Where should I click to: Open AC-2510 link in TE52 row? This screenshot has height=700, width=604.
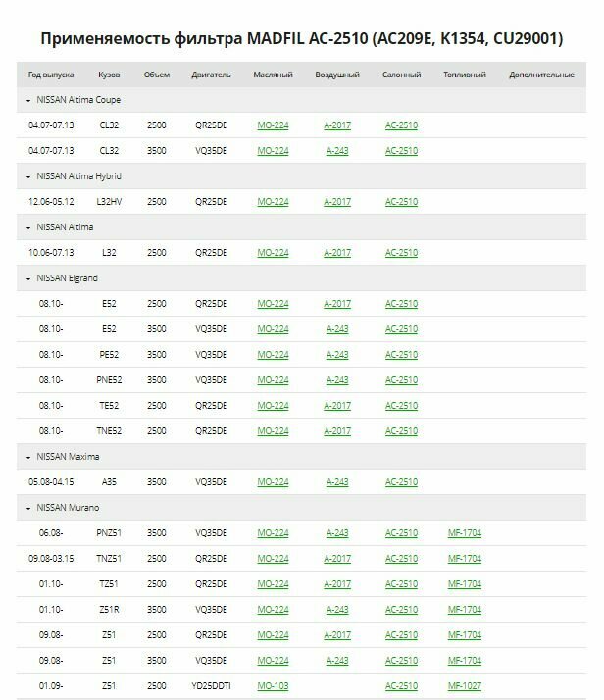pos(401,405)
